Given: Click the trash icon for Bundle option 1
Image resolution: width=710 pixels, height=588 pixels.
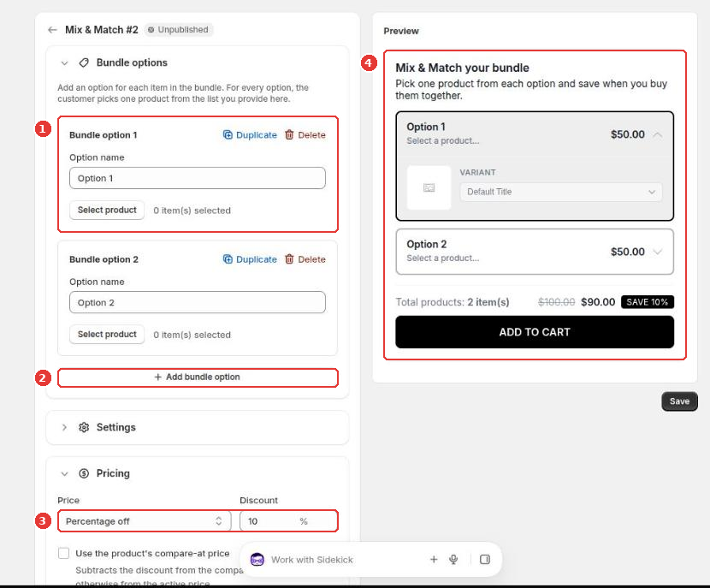Looking at the screenshot, I should click(289, 135).
